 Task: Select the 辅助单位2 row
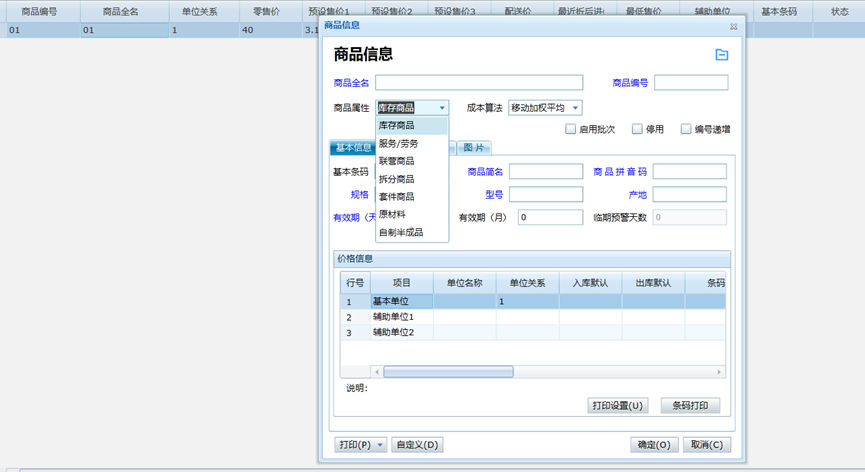coord(532,332)
